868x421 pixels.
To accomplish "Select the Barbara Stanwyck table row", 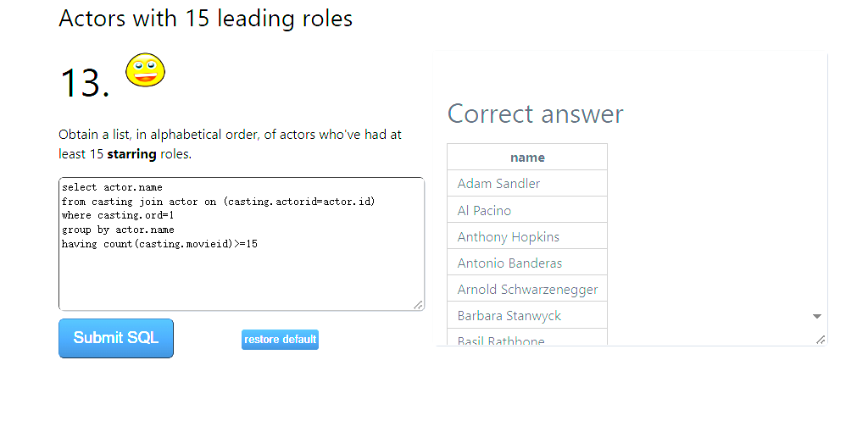I will [527, 315].
